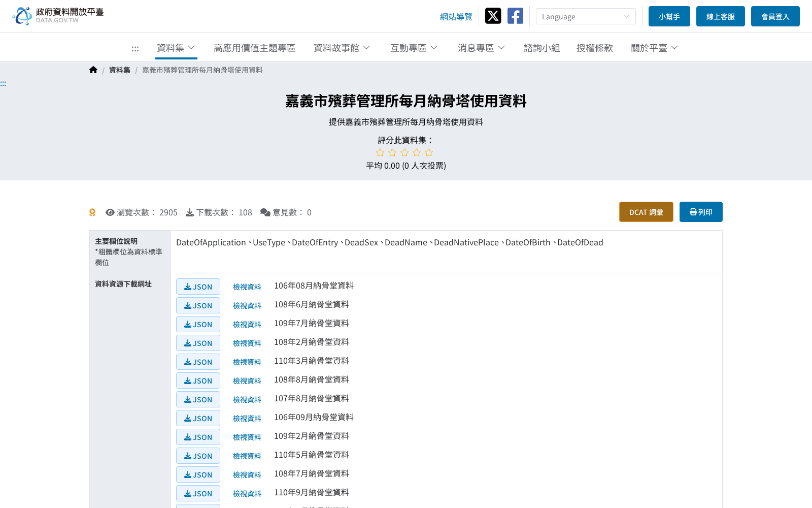This screenshot has height=508, width=812.
Task: Download JSON for 110年3月納骨堂資料
Action: tap(198, 362)
